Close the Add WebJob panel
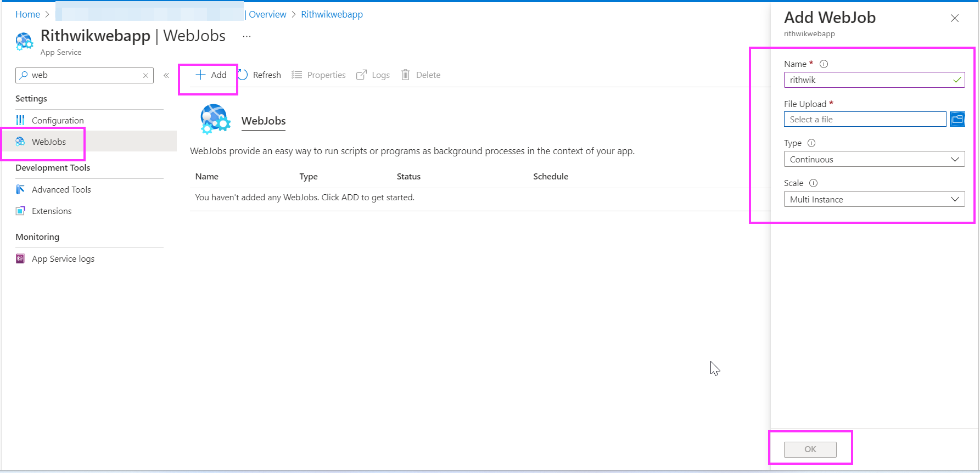Screen dimensions: 980x473 [x=955, y=18]
